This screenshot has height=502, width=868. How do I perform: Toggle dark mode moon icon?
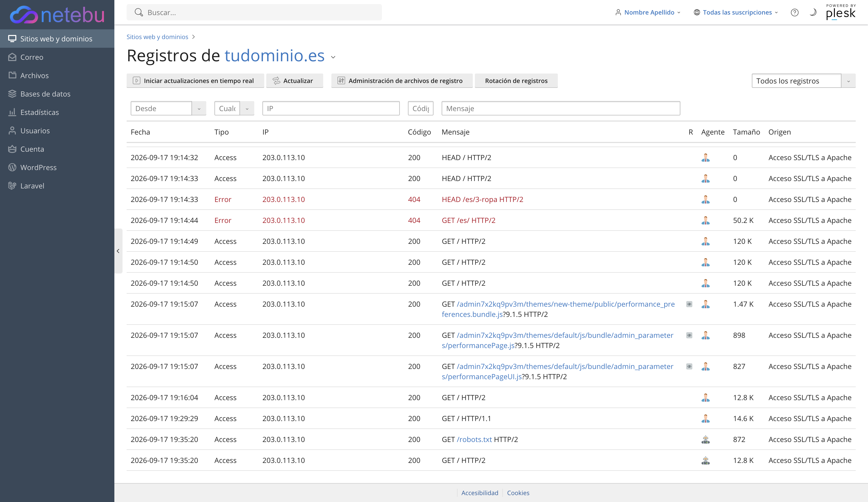[813, 13]
